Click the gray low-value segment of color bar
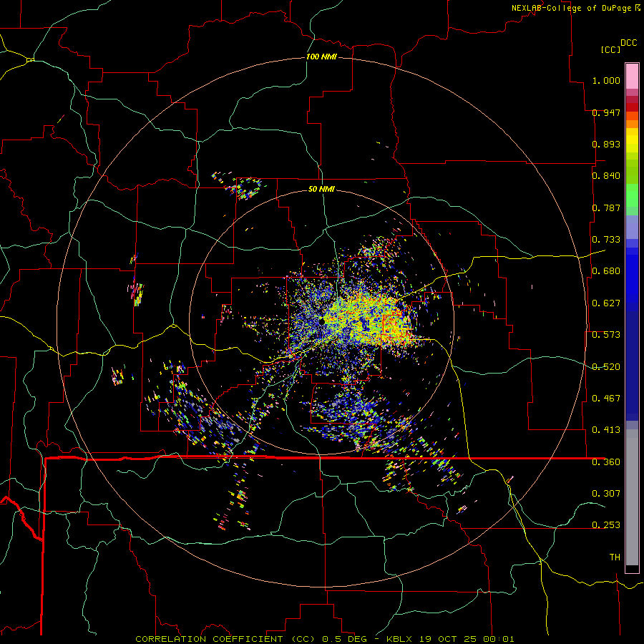This screenshot has height=644, width=644. (x=632, y=497)
